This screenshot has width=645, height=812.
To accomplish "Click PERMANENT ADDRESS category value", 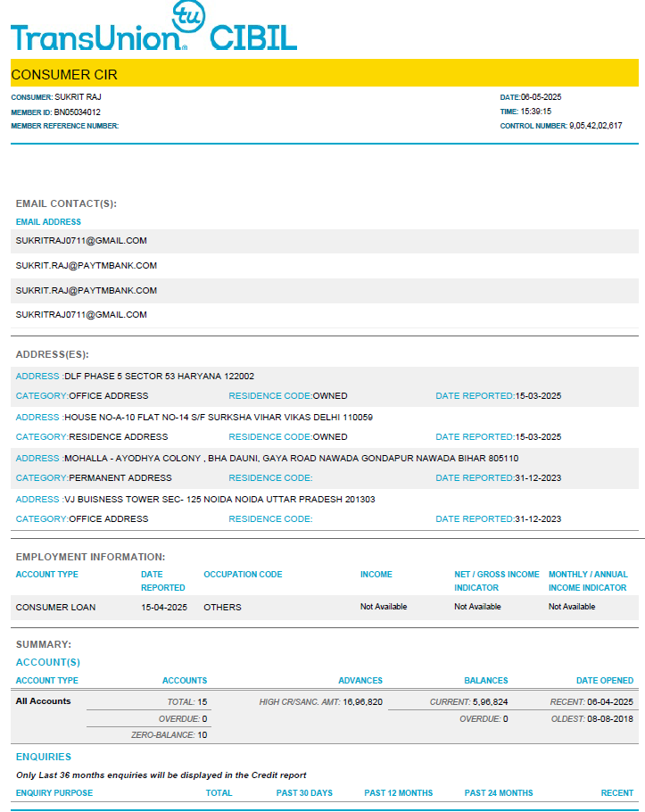I will point(120,477).
